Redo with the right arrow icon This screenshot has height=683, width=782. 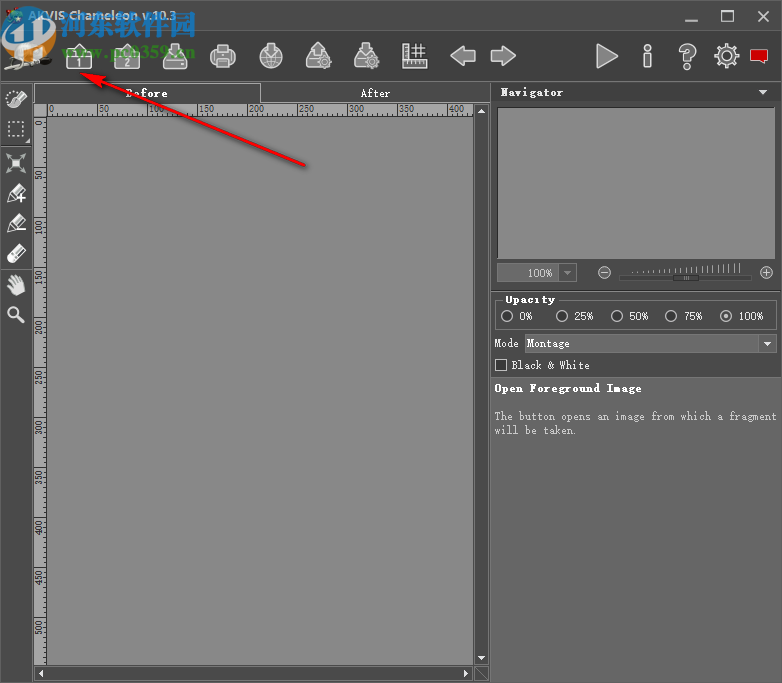(x=503, y=56)
